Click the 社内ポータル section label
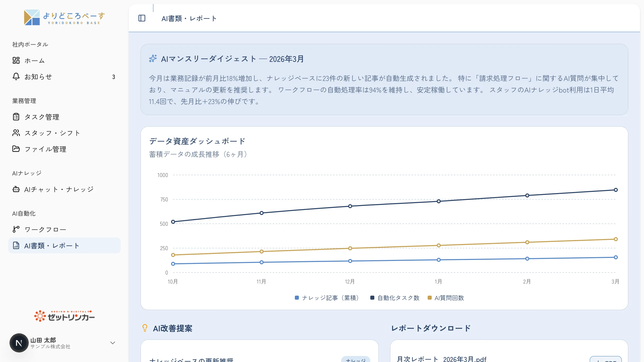The width and height of the screenshot is (644, 362). (x=30, y=44)
